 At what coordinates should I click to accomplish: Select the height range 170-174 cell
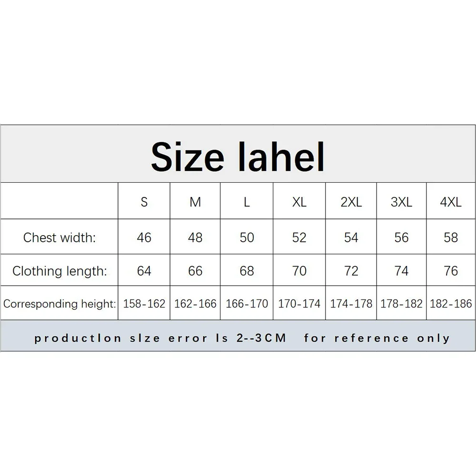pyautogui.click(x=299, y=303)
